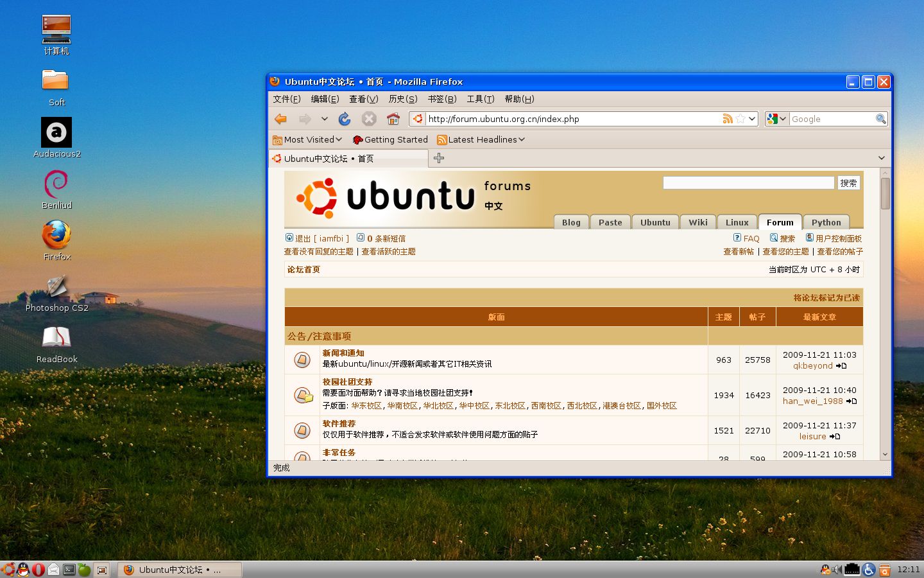Switch to the Blog site tab
Image resolution: width=924 pixels, height=578 pixels.
[571, 222]
